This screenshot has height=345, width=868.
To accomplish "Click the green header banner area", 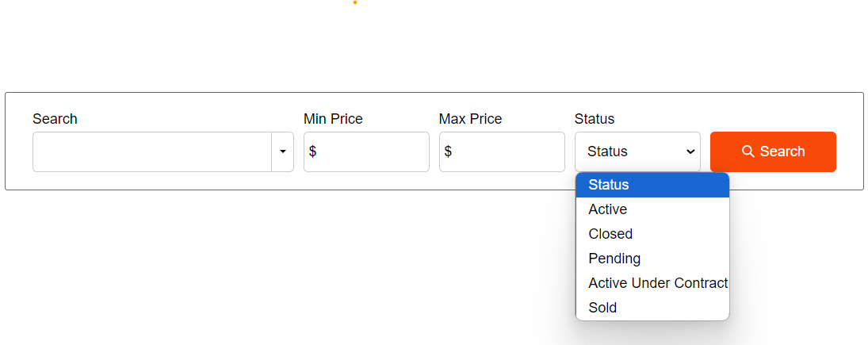I will [434, 44].
